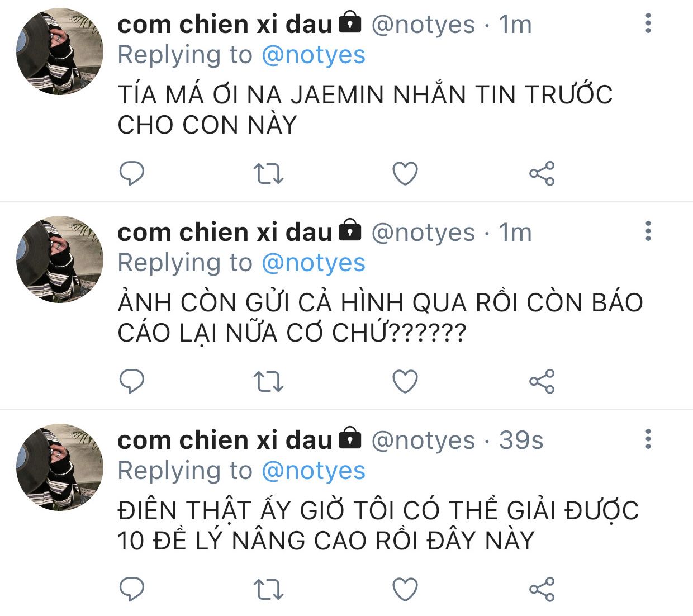This screenshot has width=693, height=616.
Task: Share the second tweet about BÁO CÁO
Action: [x=542, y=381]
